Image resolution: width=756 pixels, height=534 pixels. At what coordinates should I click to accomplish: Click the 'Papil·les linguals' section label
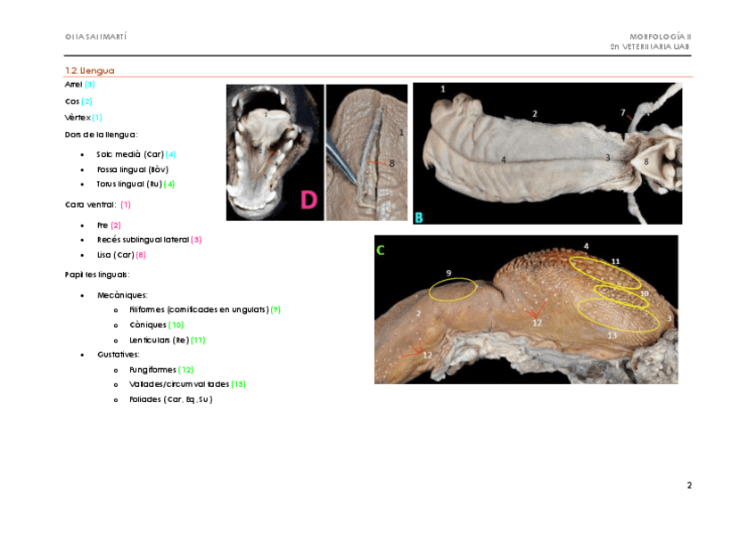pyautogui.click(x=97, y=274)
